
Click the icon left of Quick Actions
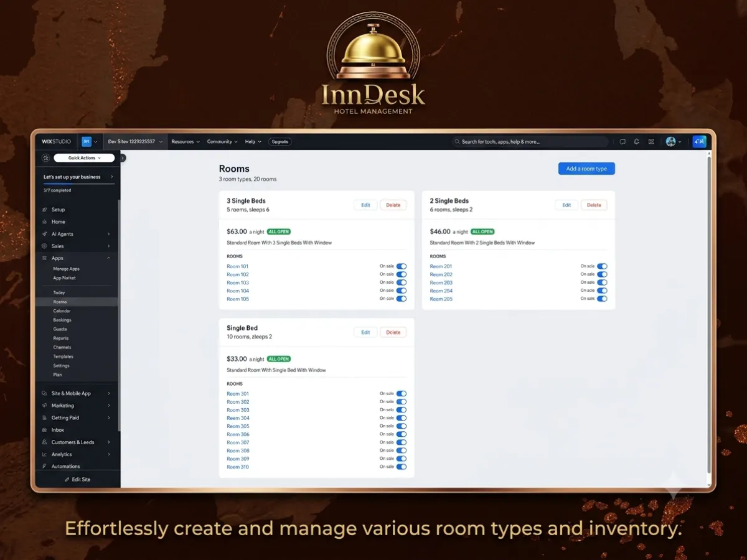click(45, 158)
